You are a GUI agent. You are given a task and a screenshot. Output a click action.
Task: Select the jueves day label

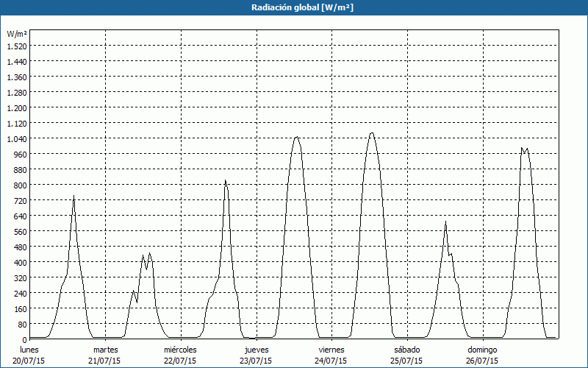[257, 349]
